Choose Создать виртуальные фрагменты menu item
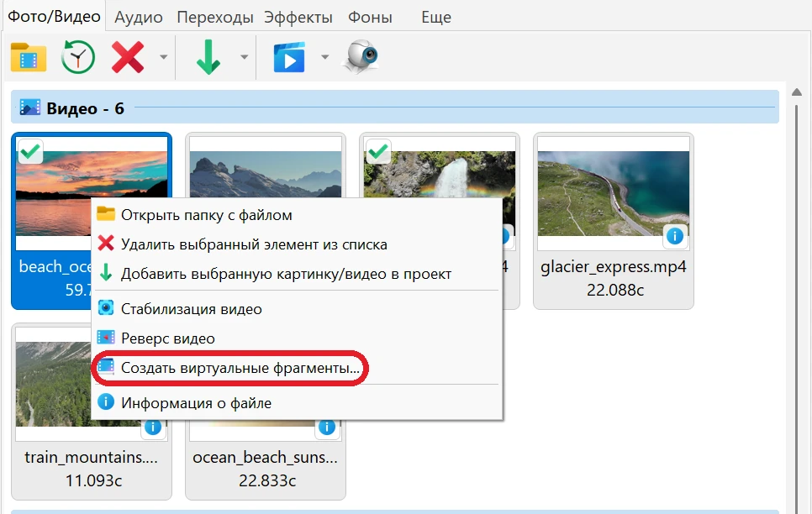Image resolution: width=812 pixels, height=514 pixels. [x=297, y=368]
